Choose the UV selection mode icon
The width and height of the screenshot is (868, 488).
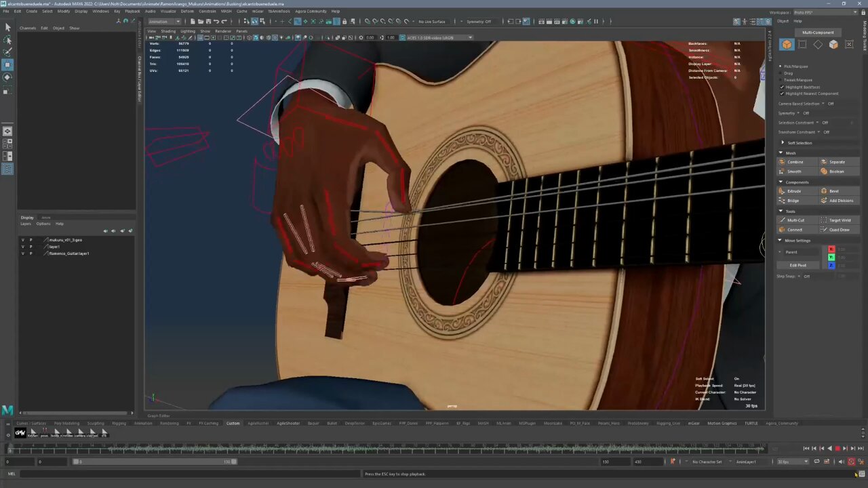[x=849, y=45]
